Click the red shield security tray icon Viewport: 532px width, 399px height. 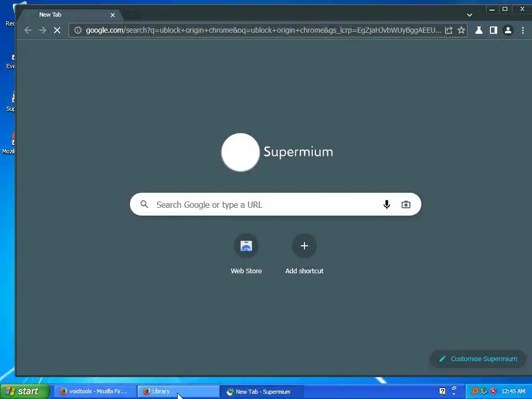493,391
